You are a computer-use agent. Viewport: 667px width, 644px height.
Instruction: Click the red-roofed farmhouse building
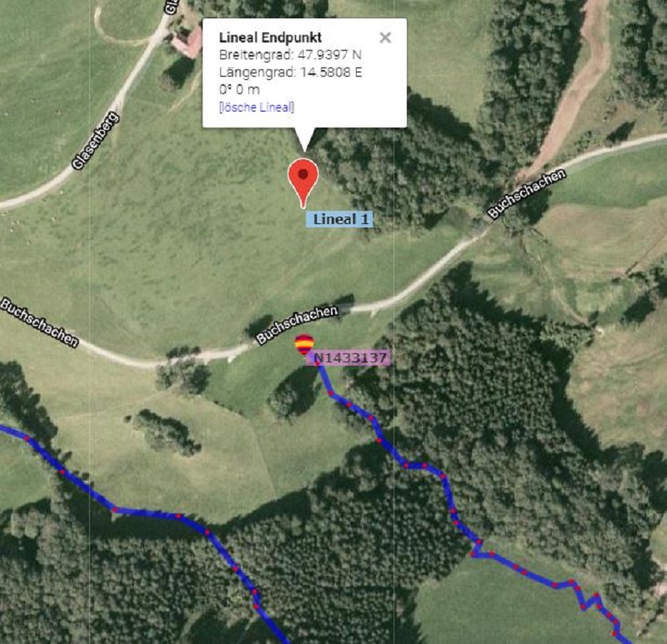pyautogui.click(x=187, y=41)
